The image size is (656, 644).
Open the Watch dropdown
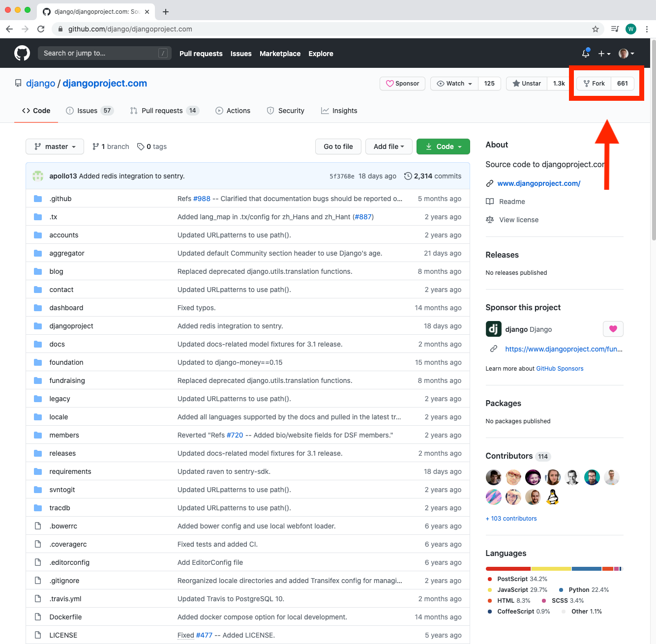(x=454, y=84)
